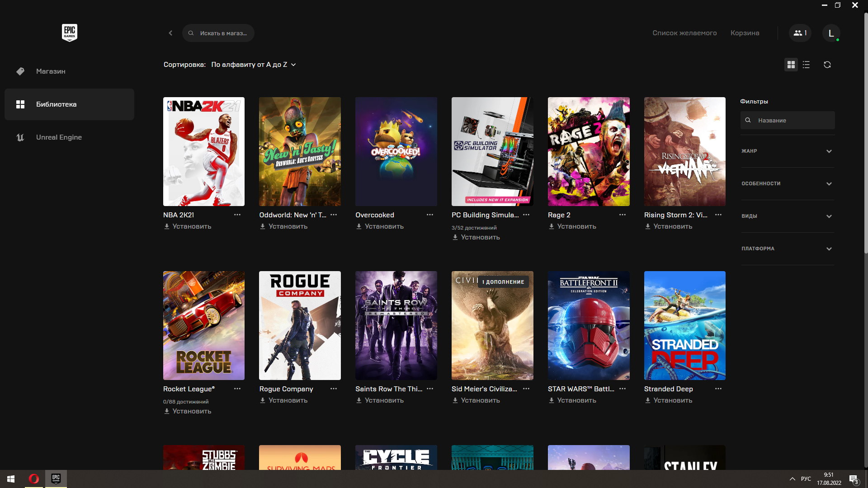Open Список желаемого
868x488 pixels.
coord(684,33)
